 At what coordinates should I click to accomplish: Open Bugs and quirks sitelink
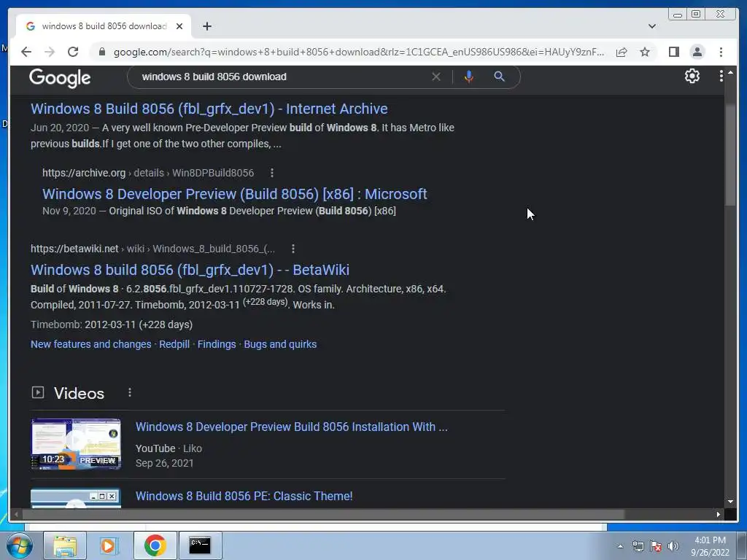point(280,344)
